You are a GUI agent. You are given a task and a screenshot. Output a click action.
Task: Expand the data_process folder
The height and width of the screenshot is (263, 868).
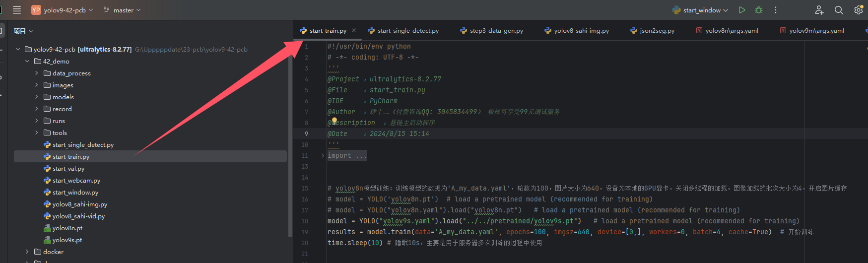[37, 73]
